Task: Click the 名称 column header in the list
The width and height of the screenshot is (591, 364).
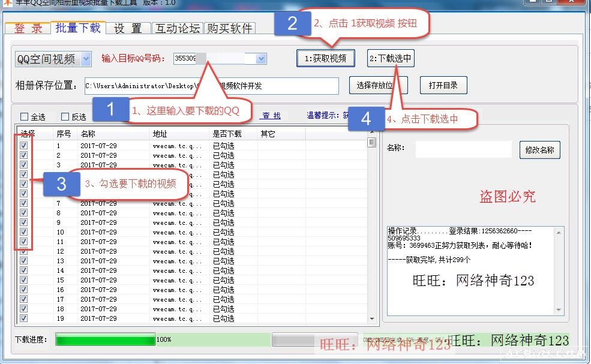Action: coord(88,134)
